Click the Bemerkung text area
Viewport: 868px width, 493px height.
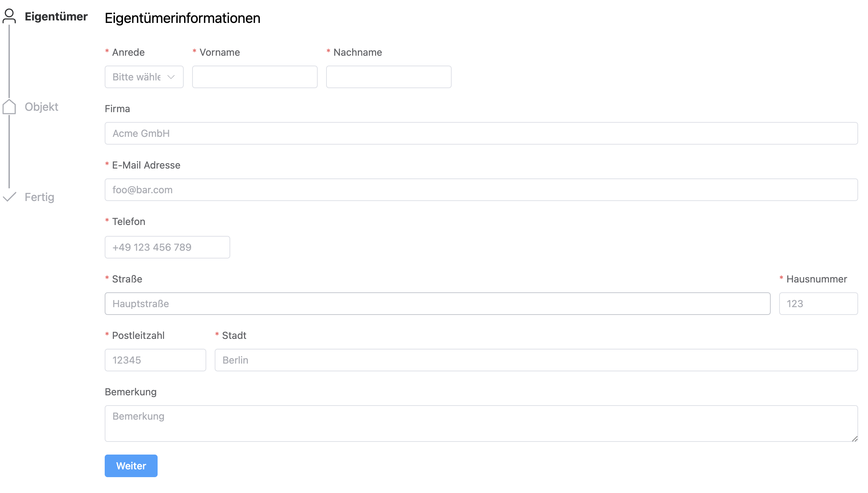tap(481, 423)
